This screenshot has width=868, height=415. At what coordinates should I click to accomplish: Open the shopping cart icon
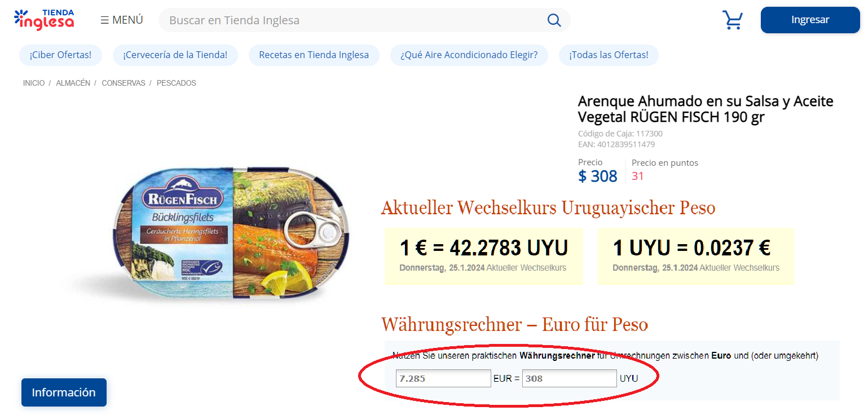coord(733,20)
